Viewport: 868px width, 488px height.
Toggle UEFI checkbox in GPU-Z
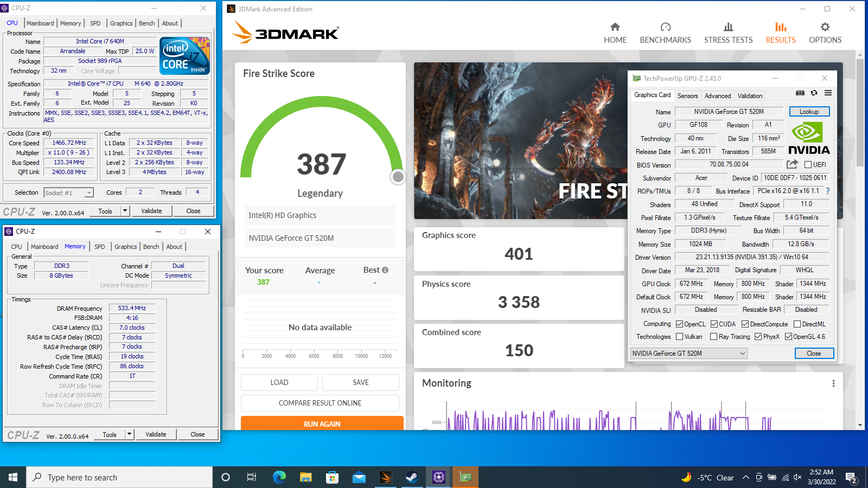click(808, 164)
